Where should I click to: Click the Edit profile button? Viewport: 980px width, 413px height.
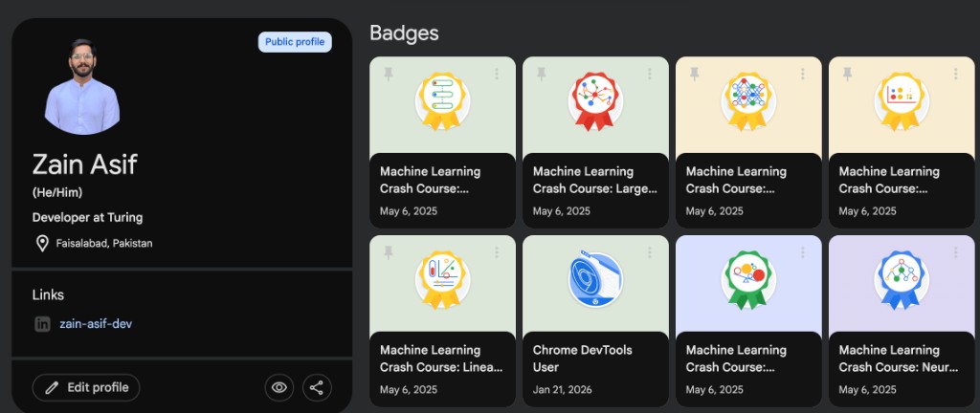(86, 387)
